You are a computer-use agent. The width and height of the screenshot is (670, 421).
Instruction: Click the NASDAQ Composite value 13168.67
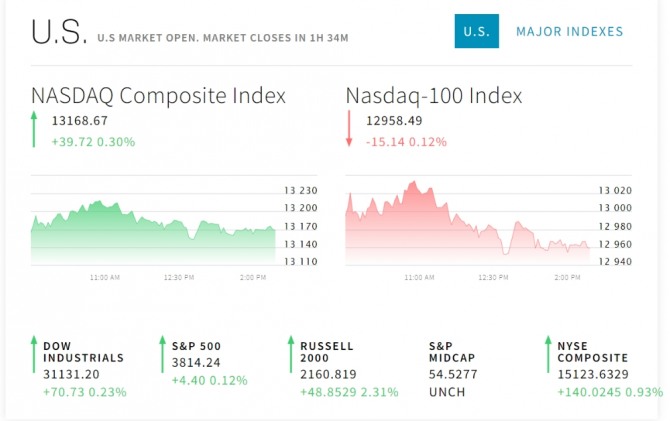click(79, 121)
